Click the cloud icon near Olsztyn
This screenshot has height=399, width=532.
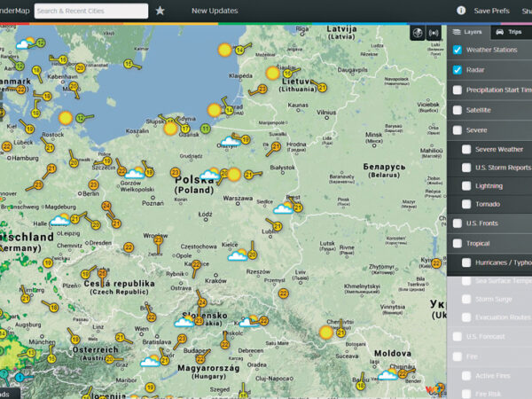(x=229, y=140)
